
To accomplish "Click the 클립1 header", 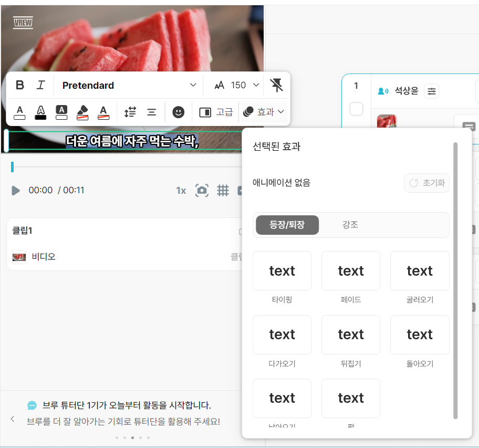I will click(x=22, y=230).
